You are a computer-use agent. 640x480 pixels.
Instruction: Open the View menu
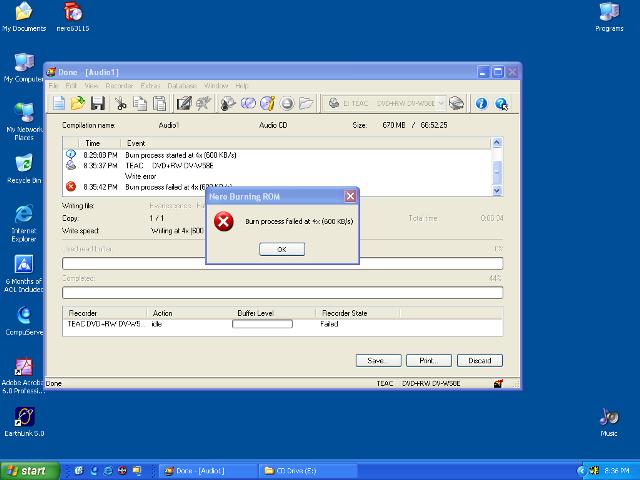coord(91,86)
